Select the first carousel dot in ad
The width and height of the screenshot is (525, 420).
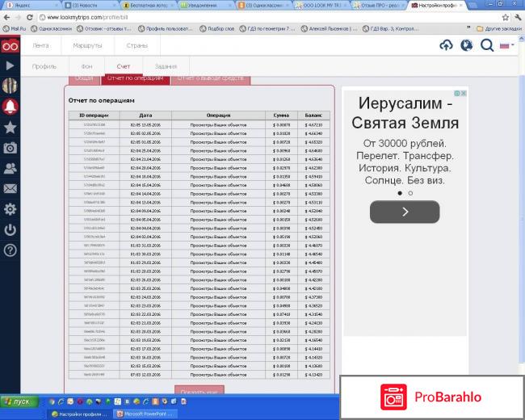point(400,193)
